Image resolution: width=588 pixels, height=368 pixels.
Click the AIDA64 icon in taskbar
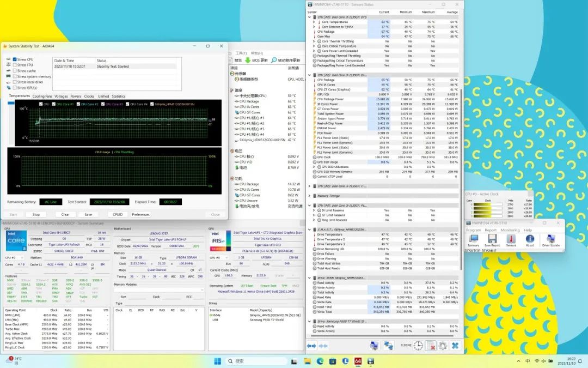[x=358, y=361]
